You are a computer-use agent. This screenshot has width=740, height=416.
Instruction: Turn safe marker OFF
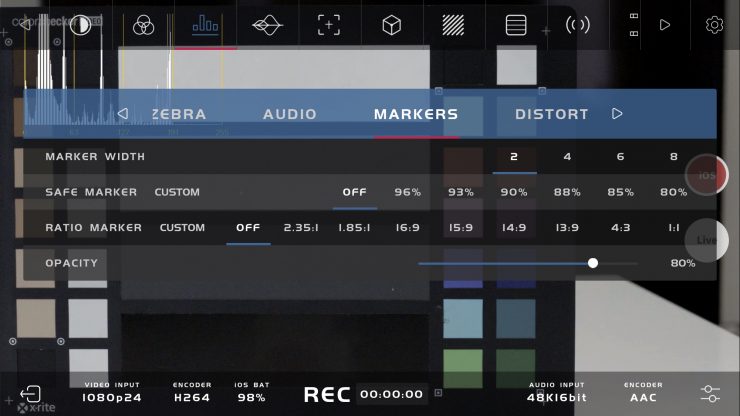coord(354,192)
